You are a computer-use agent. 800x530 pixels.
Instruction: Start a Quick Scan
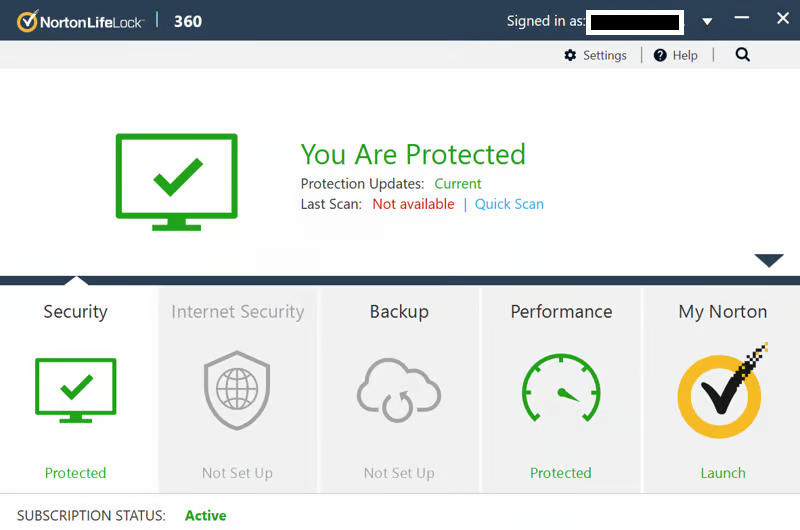(x=509, y=204)
